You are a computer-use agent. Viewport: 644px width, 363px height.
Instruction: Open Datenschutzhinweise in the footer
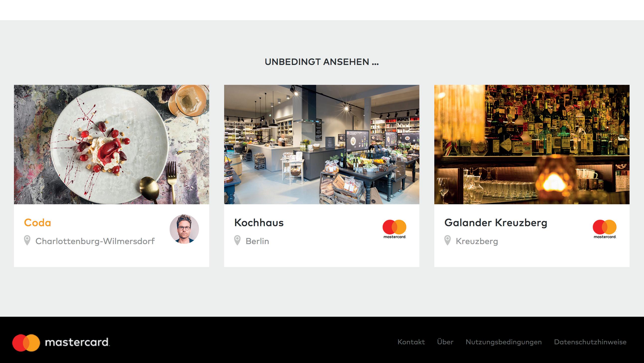pos(590,342)
